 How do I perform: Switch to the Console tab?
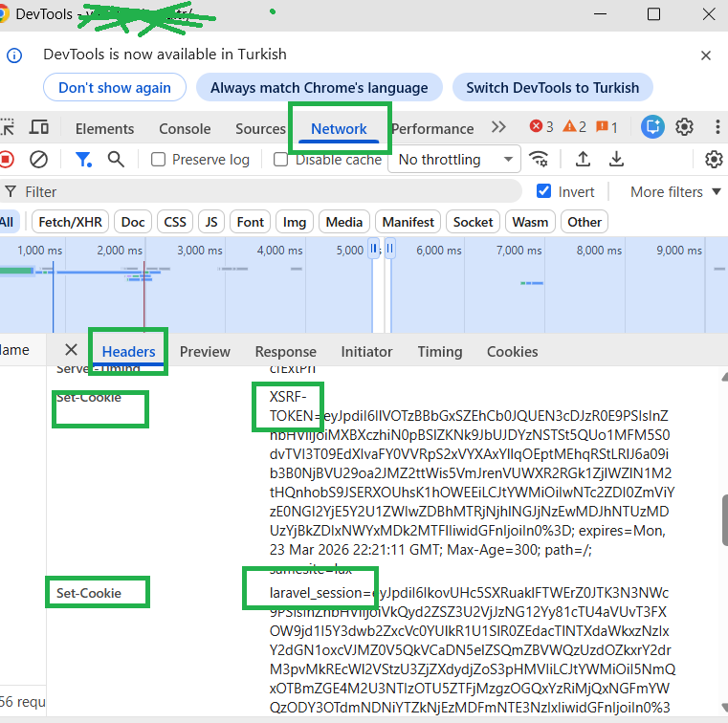click(185, 128)
